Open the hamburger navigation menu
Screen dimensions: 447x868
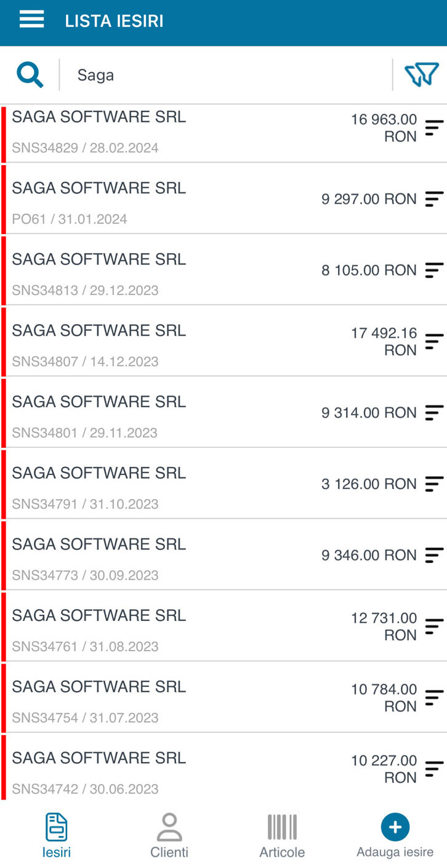click(31, 20)
